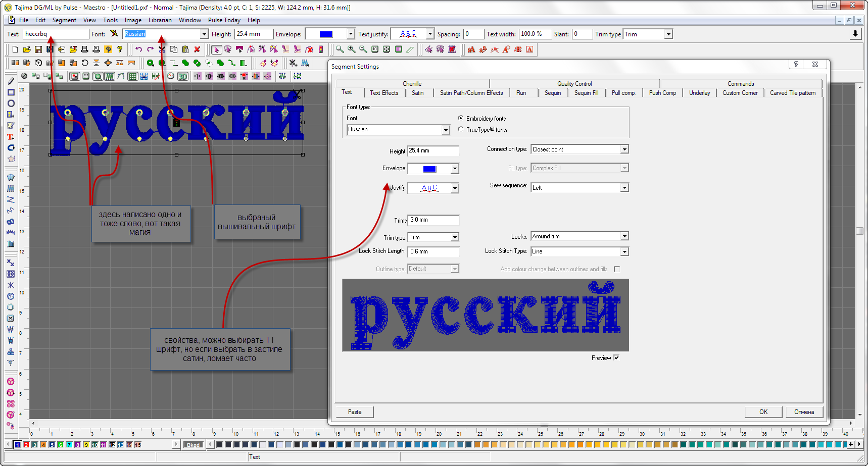Toggle the 3D view icon
Viewport: 868px width, 466px height.
click(x=183, y=76)
